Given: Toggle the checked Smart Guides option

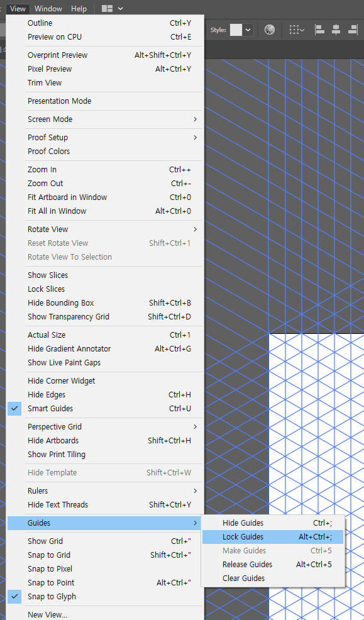Looking at the screenshot, I should coord(106,409).
